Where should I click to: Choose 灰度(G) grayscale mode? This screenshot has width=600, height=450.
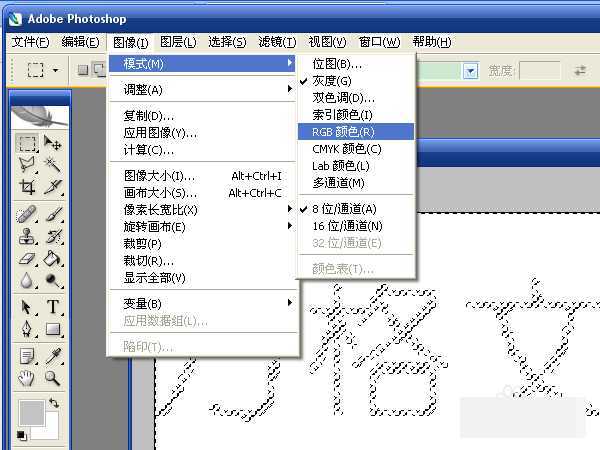356,81
